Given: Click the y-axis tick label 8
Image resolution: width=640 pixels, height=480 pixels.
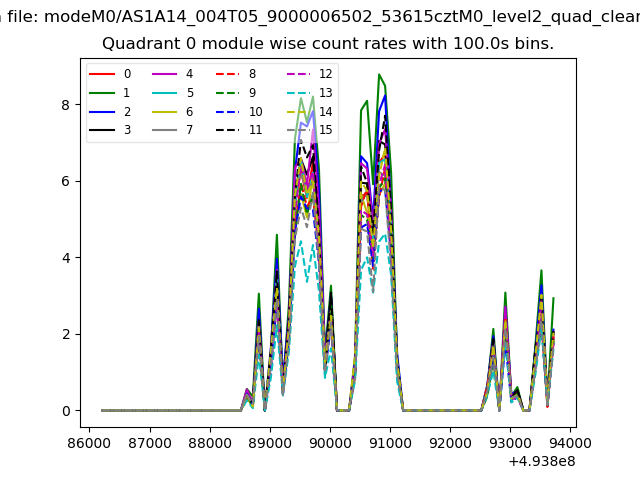Looking at the screenshot, I should click(64, 105).
